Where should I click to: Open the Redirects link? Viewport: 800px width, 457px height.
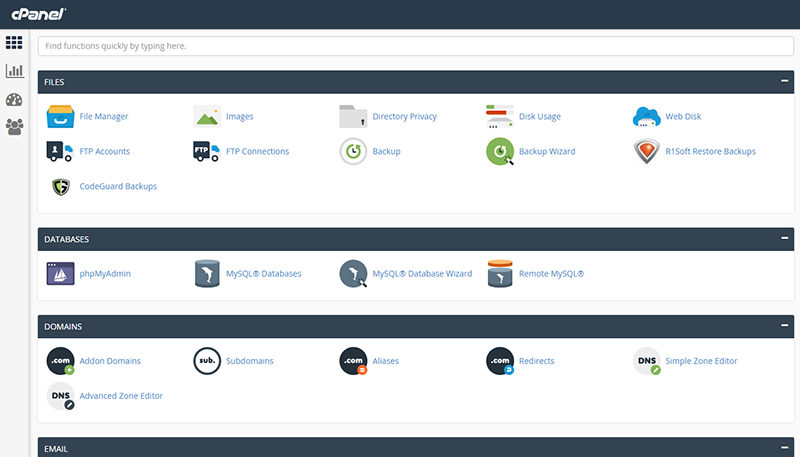[x=537, y=361]
